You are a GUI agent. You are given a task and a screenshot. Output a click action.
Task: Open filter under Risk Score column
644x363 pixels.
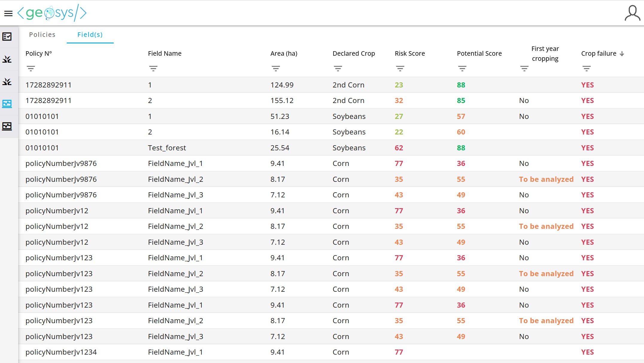[x=400, y=69]
